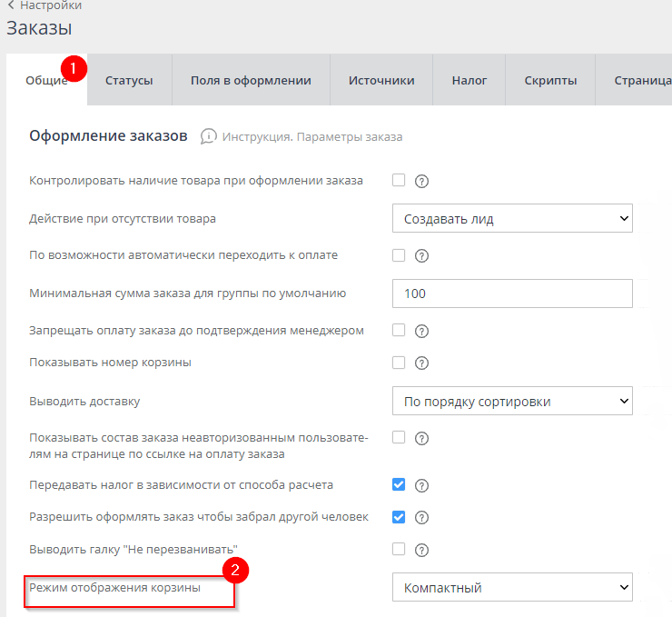Screen dimensions: 672x617
Task: Enable 'Контролировать наличие товара' checkbox
Action: pyautogui.click(x=399, y=180)
